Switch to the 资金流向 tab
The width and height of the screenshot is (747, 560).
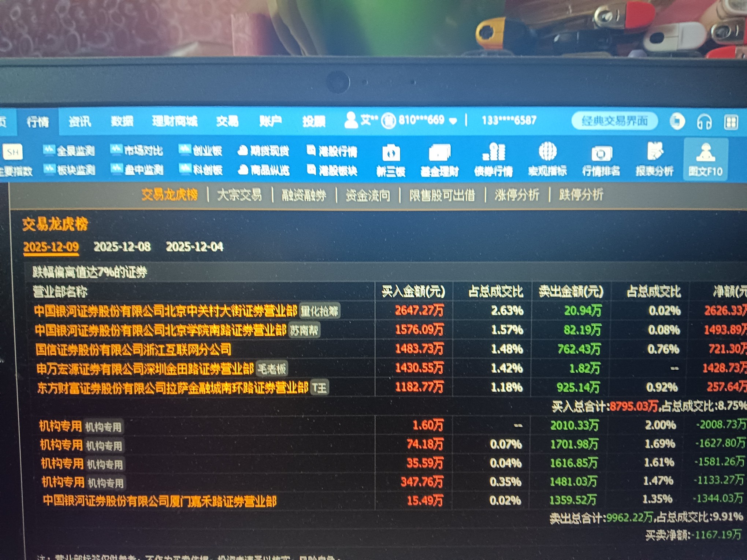[x=368, y=195]
